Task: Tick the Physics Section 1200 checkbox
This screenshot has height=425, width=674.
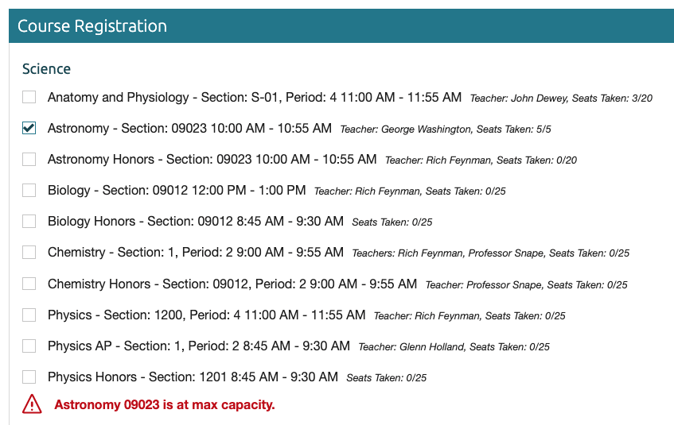Action: pyautogui.click(x=29, y=315)
